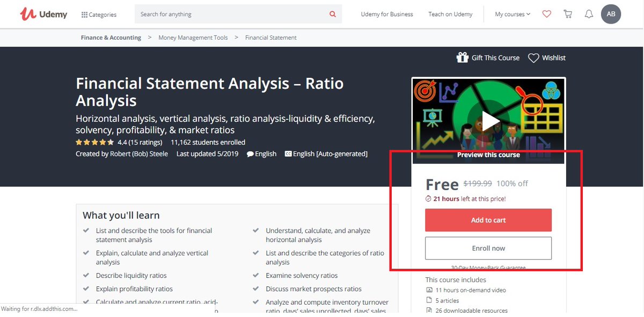Click the closed captions CC icon
Image resolution: width=644 pixels, height=317 pixels.
coord(288,154)
